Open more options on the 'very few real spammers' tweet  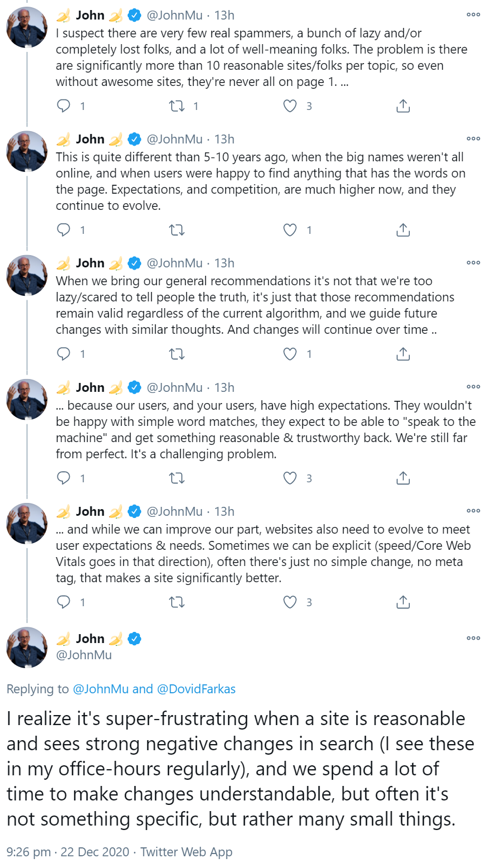[x=473, y=15]
